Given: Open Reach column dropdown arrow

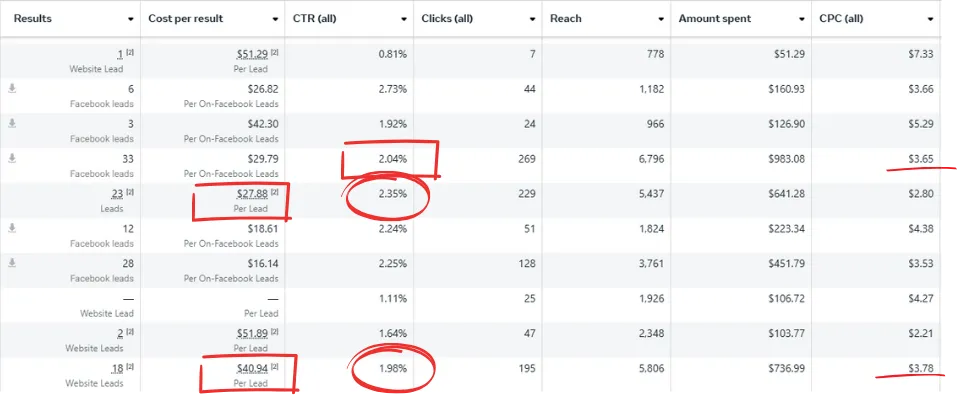Looking at the screenshot, I should tap(661, 20).
